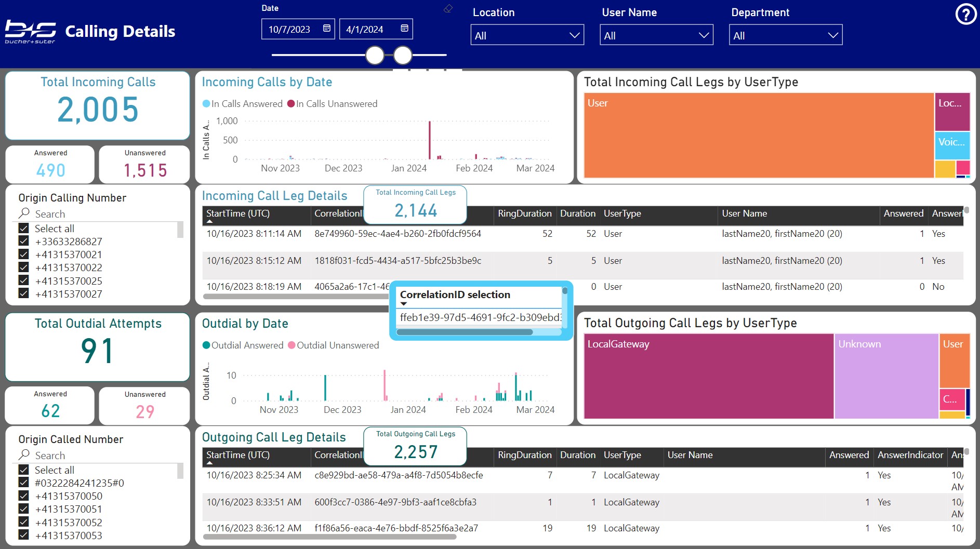The height and width of the screenshot is (549, 980).
Task: Click the Origin Called Number search field
Action: [99, 455]
